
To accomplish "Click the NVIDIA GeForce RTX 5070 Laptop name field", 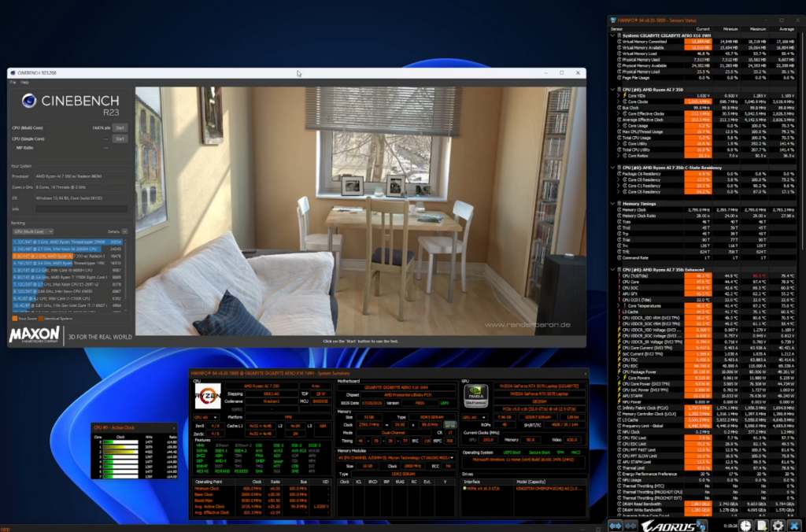I will (x=539, y=393).
